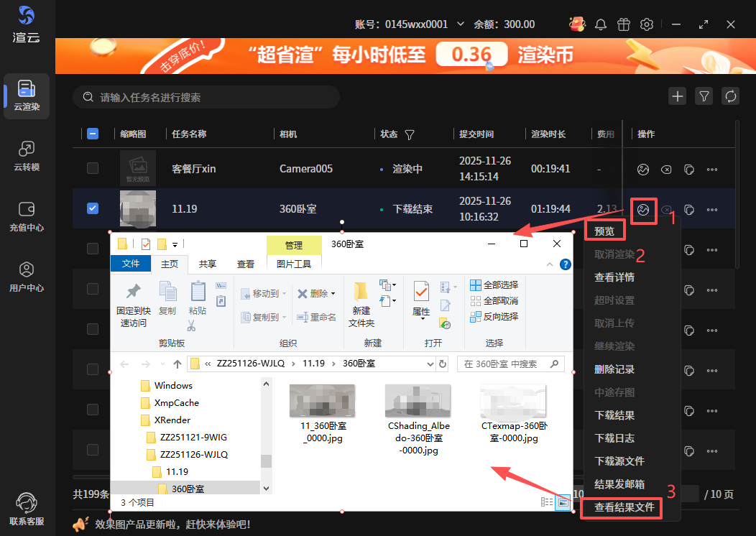Contact 联系客服 support icon
The width and height of the screenshot is (756, 536).
[27, 508]
